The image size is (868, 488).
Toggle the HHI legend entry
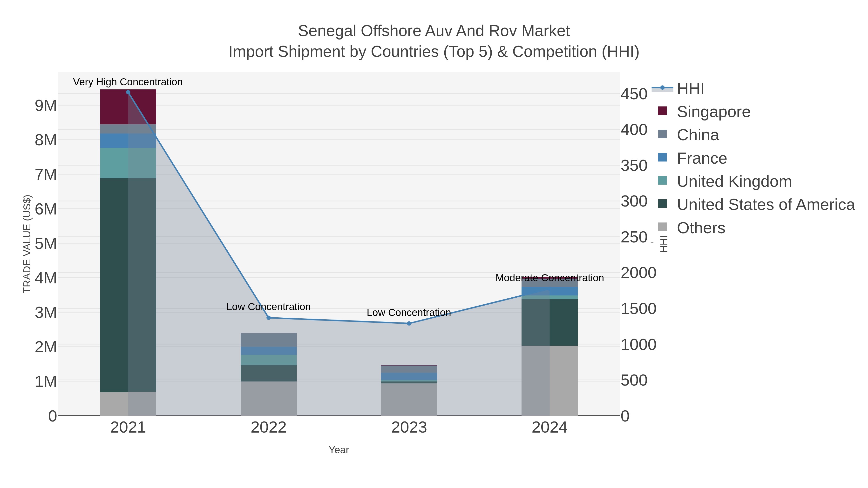coord(678,89)
